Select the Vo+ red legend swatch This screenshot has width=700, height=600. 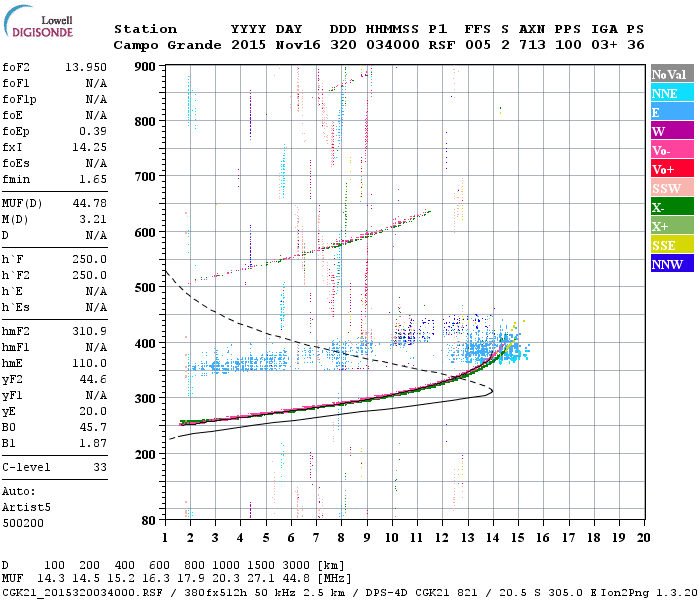(672, 169)
